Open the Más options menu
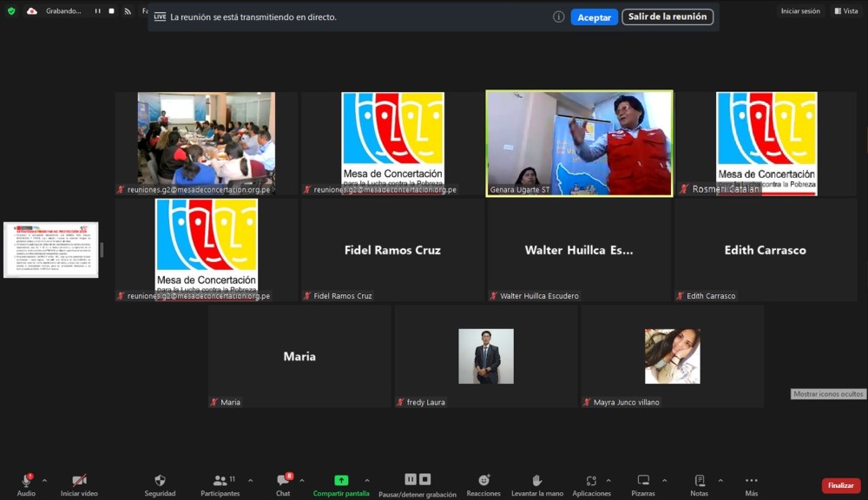This screenshot has width=868, height=500. pyautogui.click(x=752, y=480)
